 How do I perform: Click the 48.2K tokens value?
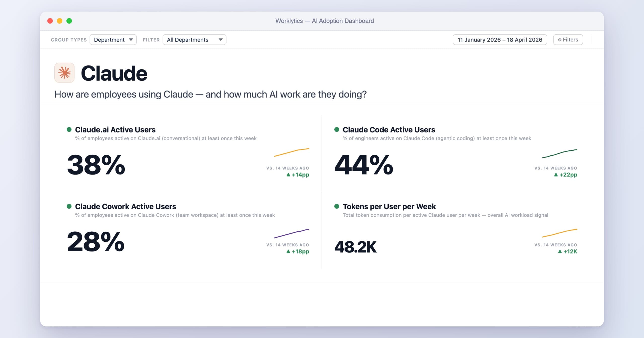pyautogui.click(x=355, y=247)
